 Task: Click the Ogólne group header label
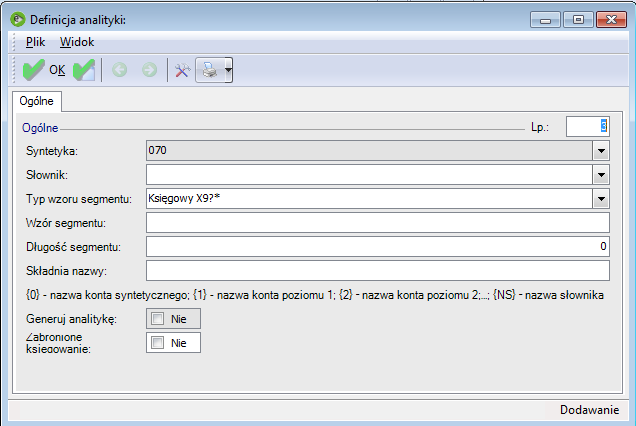click(x=40, y=128)
